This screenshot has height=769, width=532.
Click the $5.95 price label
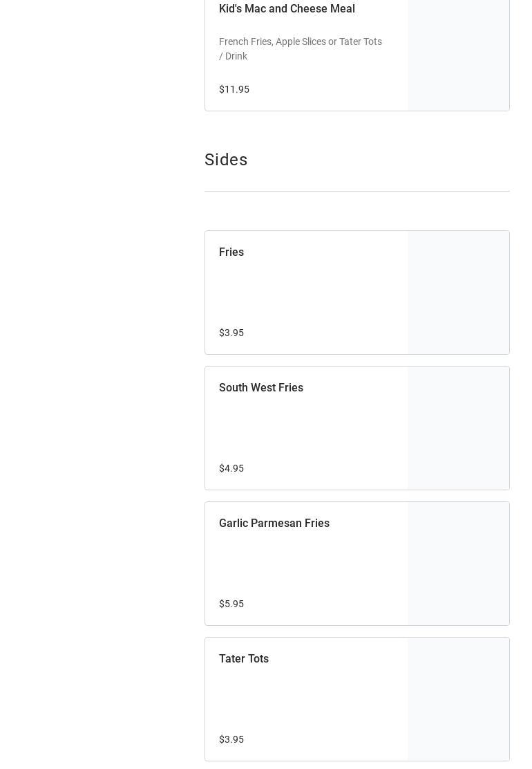pyautogui.click(x=231, y=604)
